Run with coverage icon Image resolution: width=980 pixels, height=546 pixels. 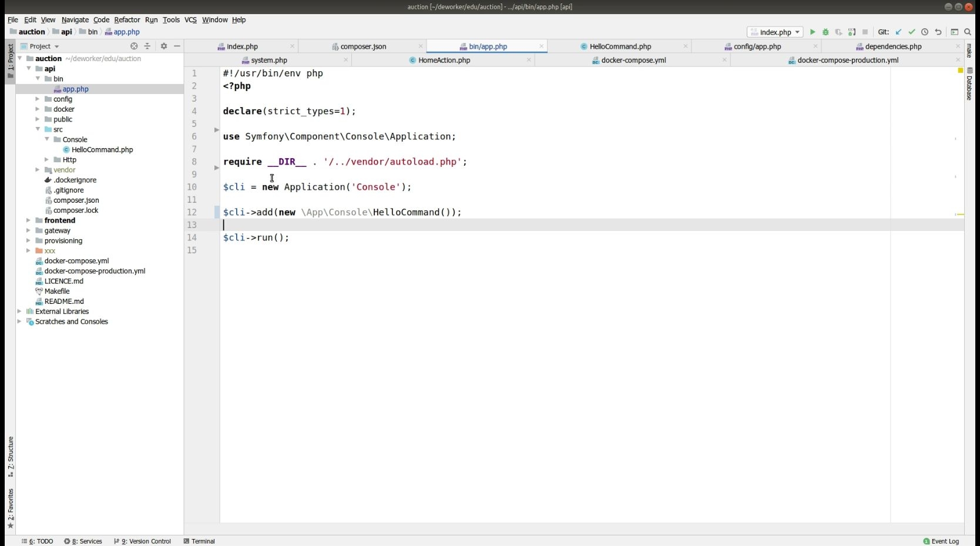coord(839,32)
